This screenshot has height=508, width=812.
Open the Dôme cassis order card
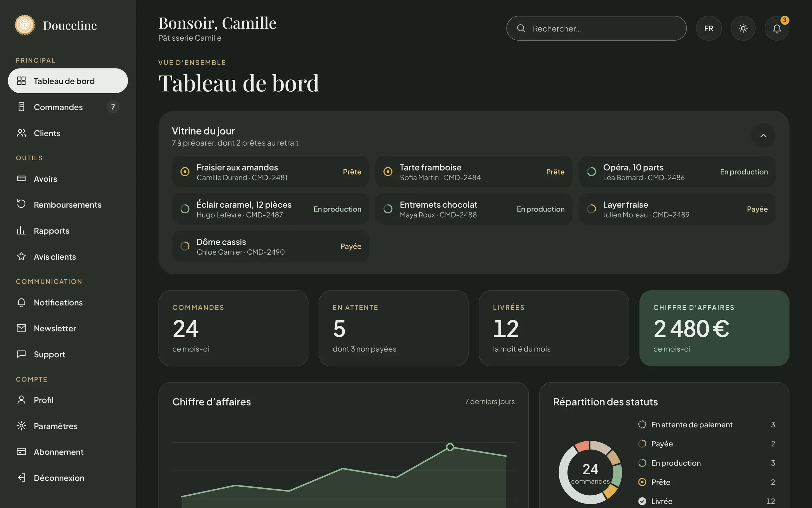coord(271,246)
